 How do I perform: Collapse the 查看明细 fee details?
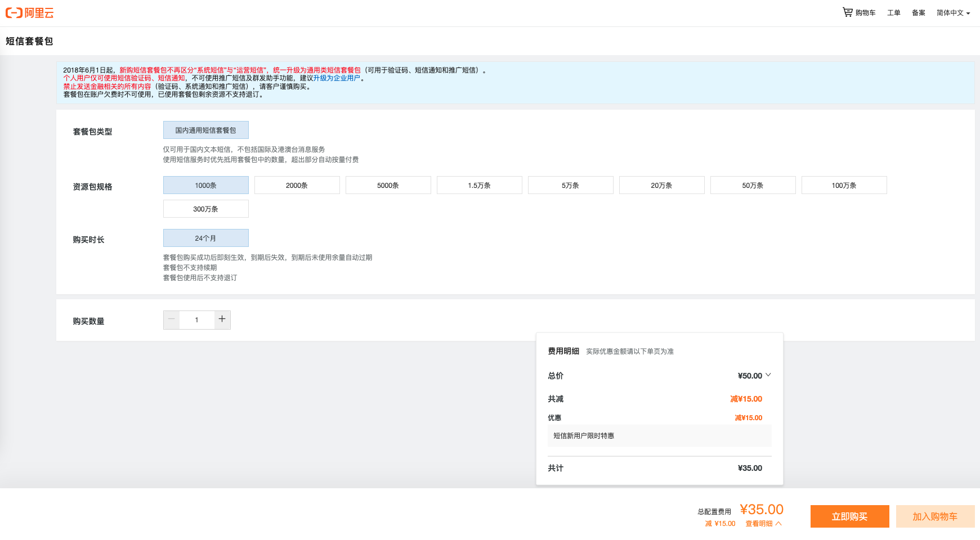[x=763, y=524]
